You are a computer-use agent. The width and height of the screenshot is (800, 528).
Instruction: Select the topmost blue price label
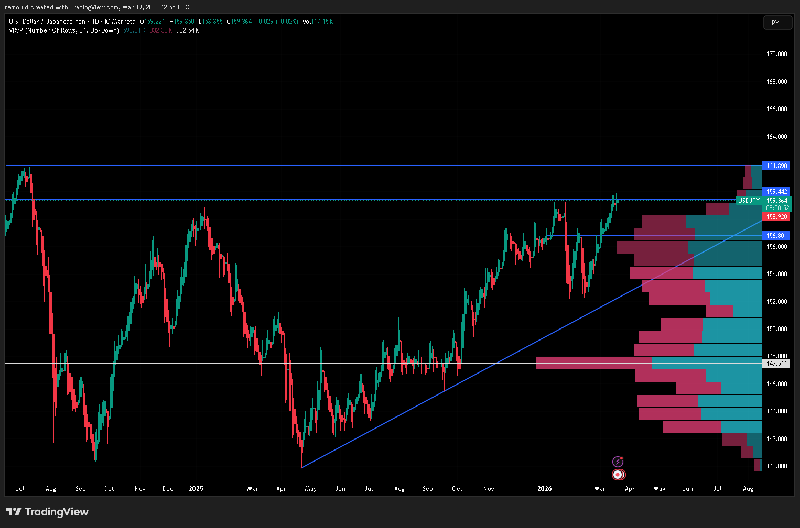coord(776,165)
